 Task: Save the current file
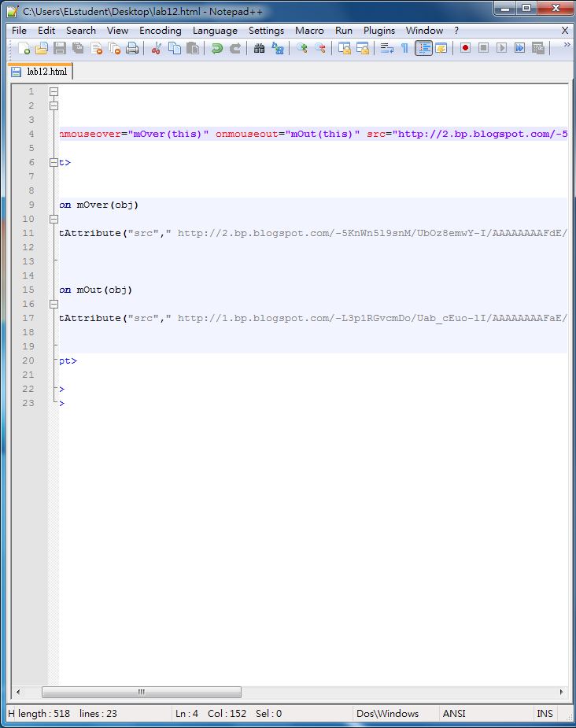pyautogui.click(x=60, y=48)
